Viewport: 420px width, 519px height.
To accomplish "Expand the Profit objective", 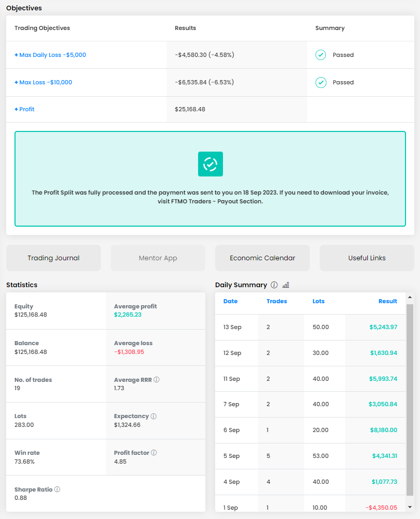I will coord(24,109).
